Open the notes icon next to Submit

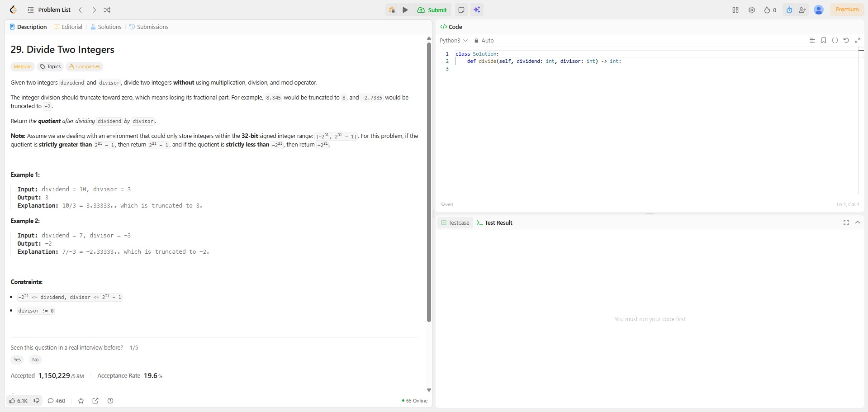(x=461, y=10)
